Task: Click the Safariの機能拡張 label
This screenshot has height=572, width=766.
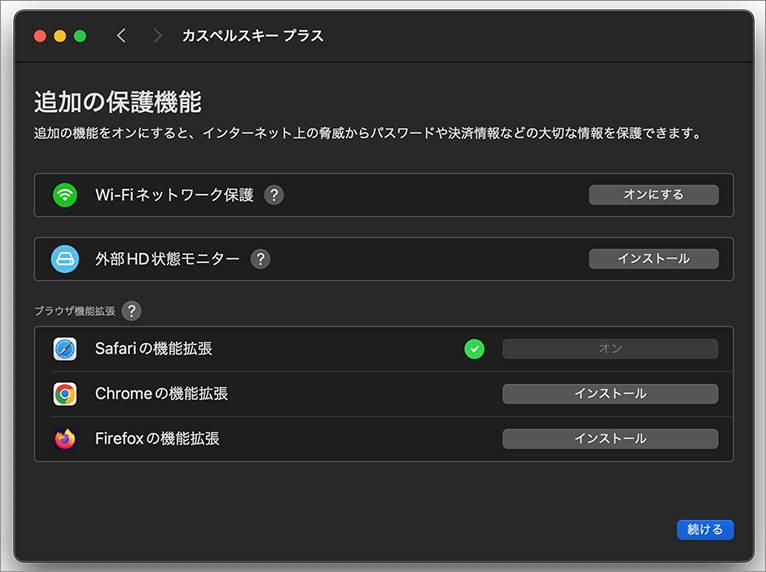Action: point(153,349)
